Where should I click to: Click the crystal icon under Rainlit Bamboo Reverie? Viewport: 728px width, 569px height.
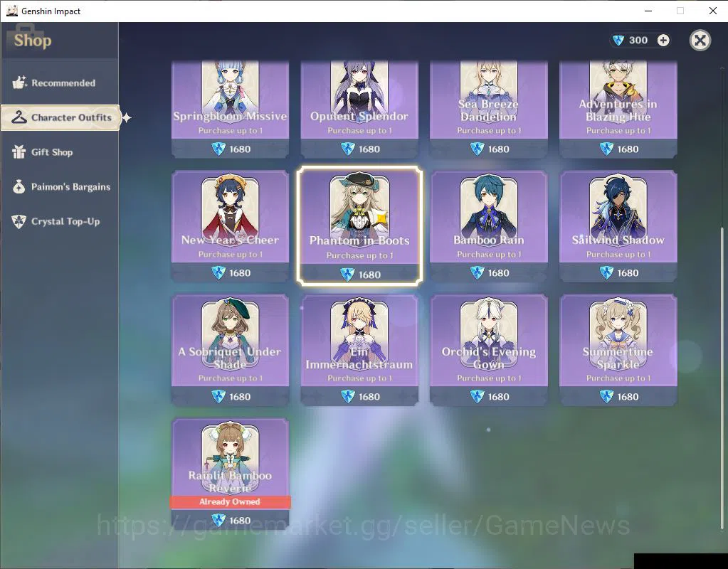click(218, 520)
